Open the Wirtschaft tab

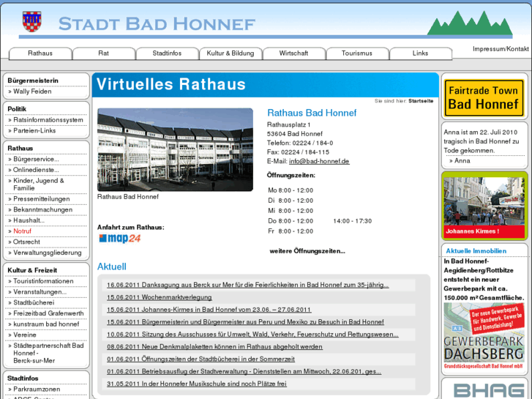(x=294, y=53)
